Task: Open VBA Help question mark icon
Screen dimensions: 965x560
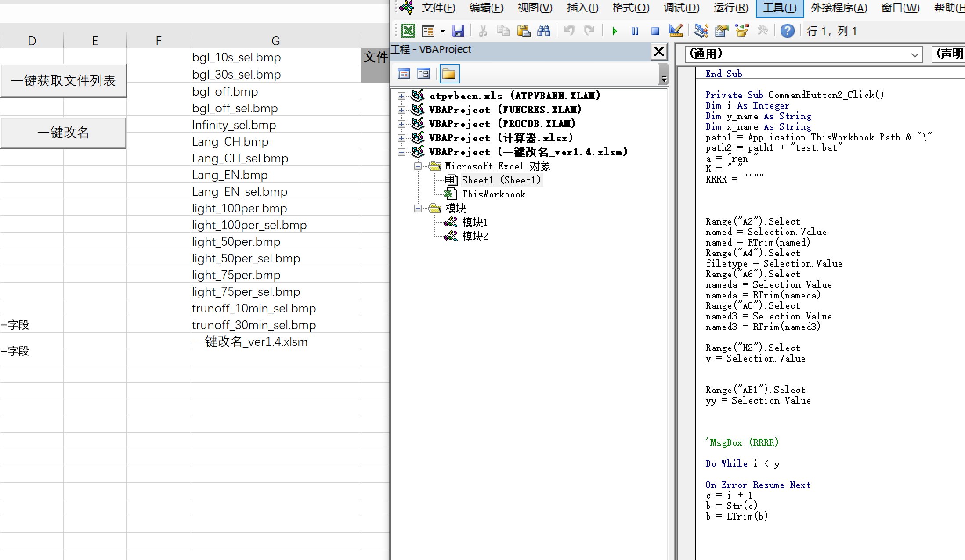Action: click(x=787, y=31)
